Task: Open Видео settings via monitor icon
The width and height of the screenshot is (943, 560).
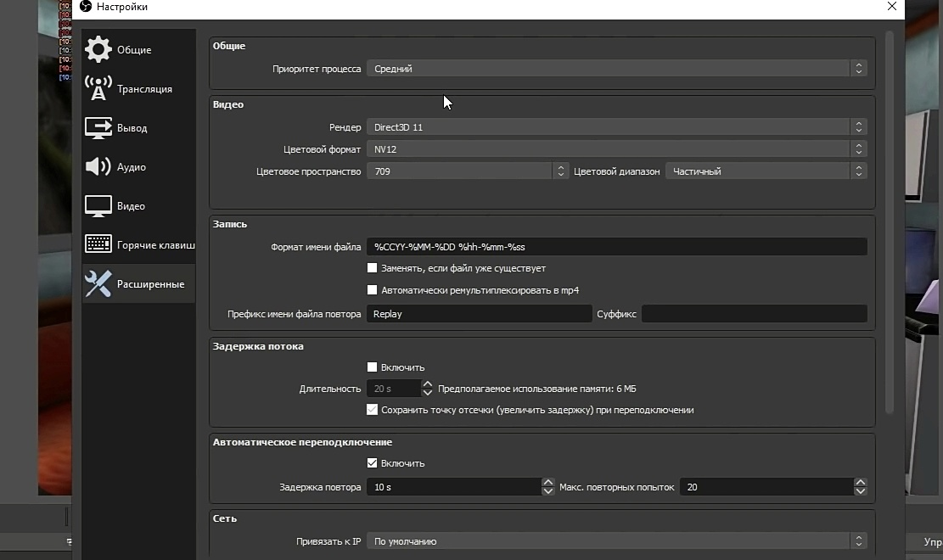Action: [98, 206]
